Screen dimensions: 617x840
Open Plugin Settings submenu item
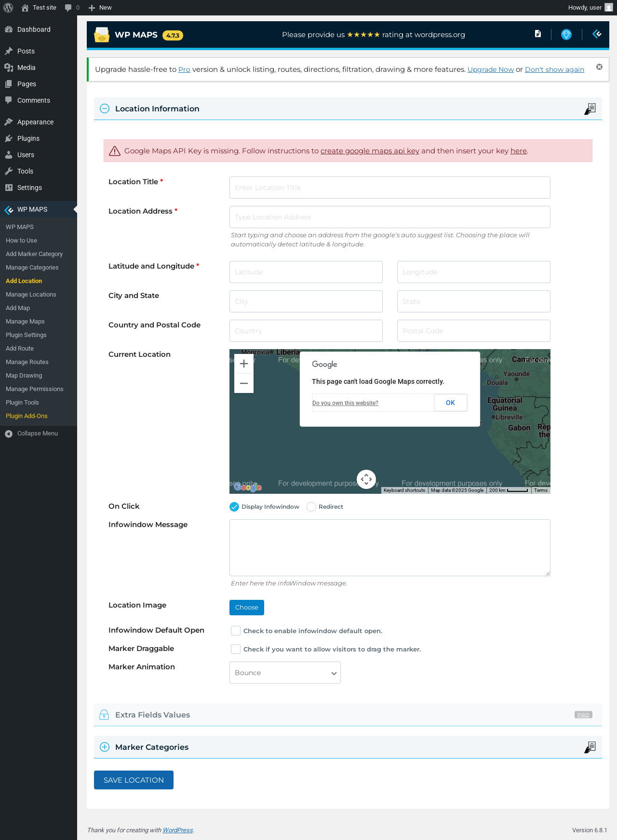pyautogui.click(x=26, y=335)
